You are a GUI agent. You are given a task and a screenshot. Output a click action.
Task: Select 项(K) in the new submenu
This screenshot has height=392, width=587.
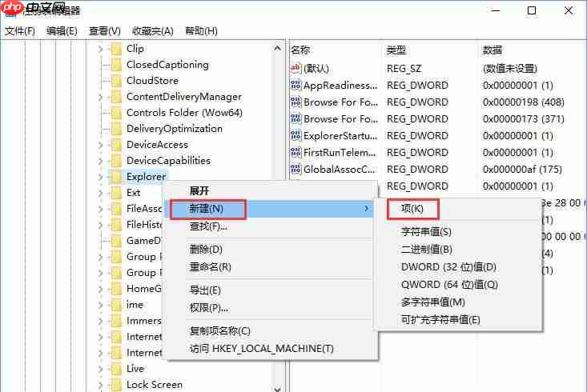click(x=412, y=210)
